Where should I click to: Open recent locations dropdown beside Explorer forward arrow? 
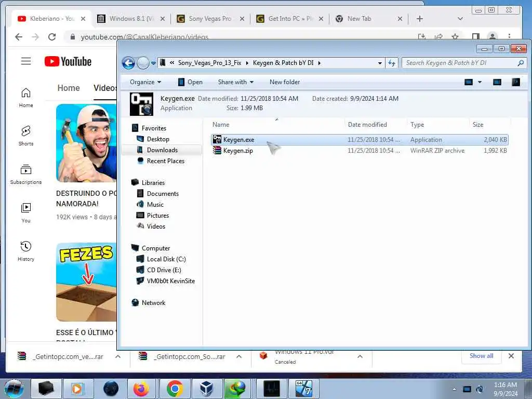[x=153, y=63]
